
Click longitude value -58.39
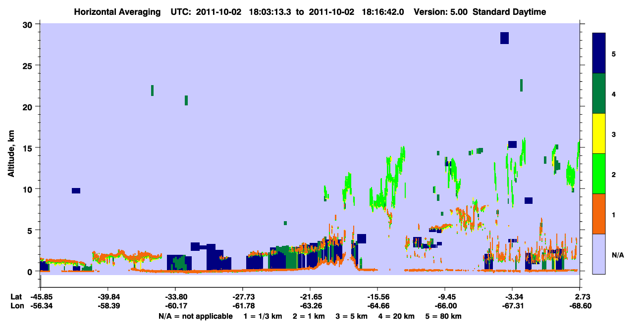pyautogui.click(x=107, y=306)
